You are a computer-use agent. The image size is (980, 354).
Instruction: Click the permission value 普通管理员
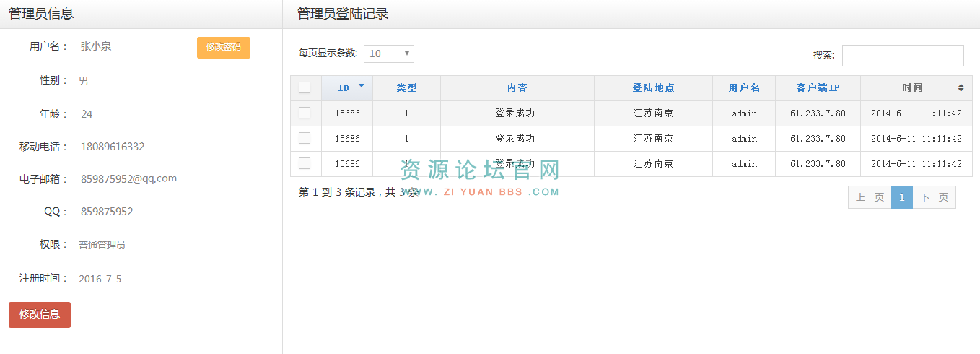pyautogui.click(x=102, y=245)
